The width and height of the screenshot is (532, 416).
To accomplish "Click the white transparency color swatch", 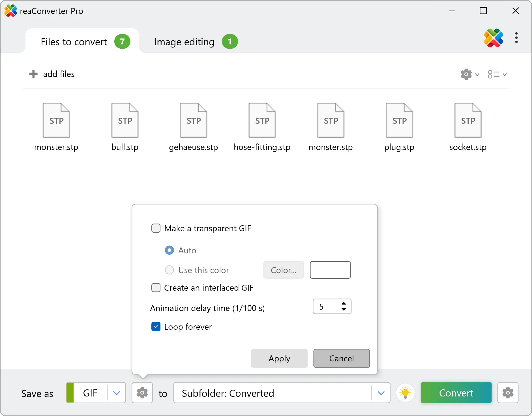I will point(330,270).
